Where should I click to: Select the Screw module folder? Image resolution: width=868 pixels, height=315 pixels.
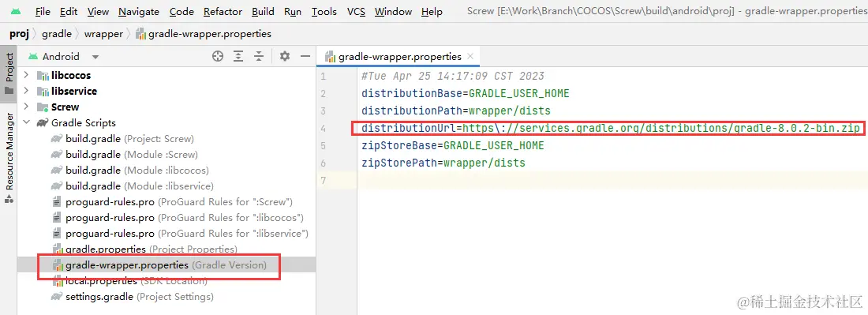tap(65, 107)
